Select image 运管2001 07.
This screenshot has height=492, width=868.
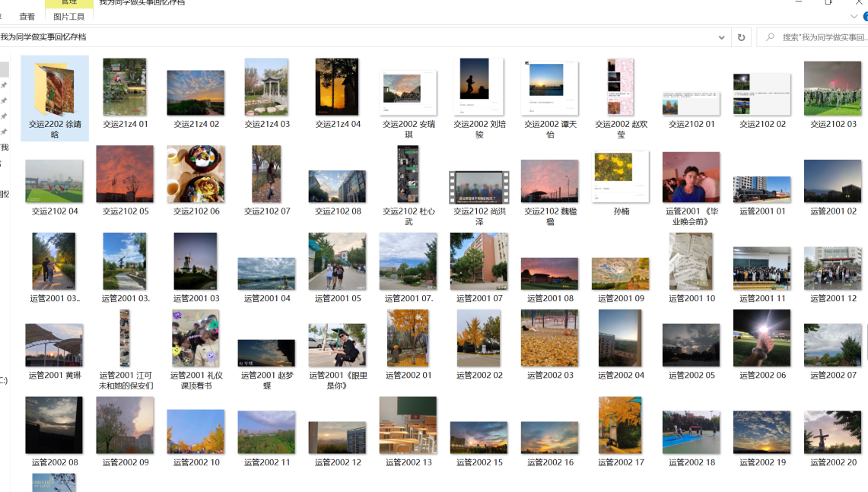click(x=479, y=262)
